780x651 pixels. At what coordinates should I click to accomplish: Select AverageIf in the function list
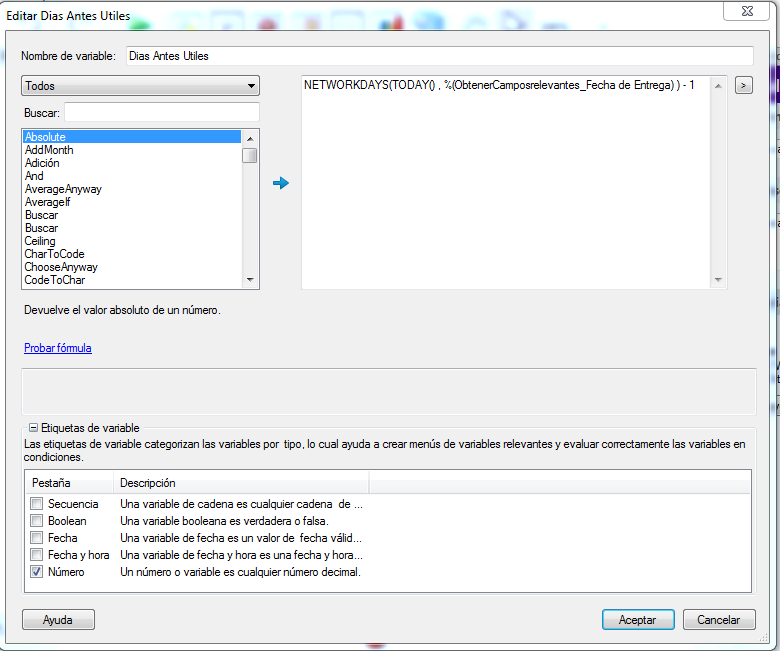click(132, 202)
